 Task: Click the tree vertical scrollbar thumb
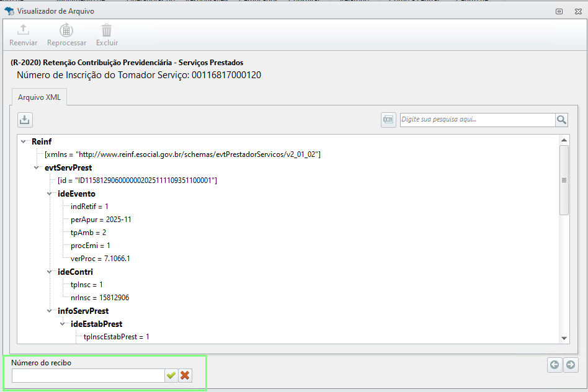point(564,180)
